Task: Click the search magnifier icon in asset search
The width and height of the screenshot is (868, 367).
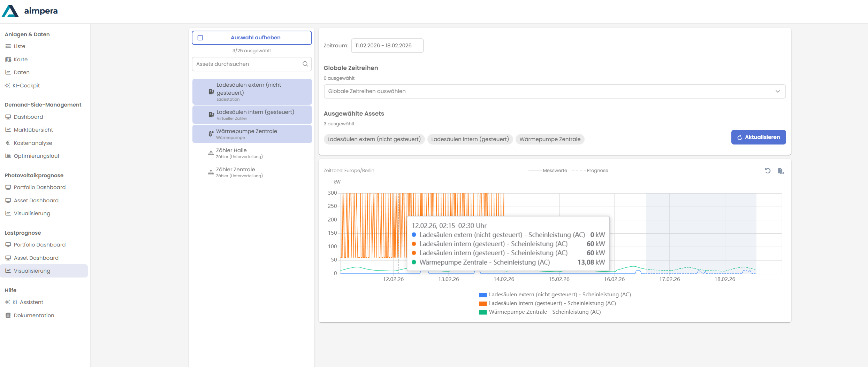Action: 305,64
